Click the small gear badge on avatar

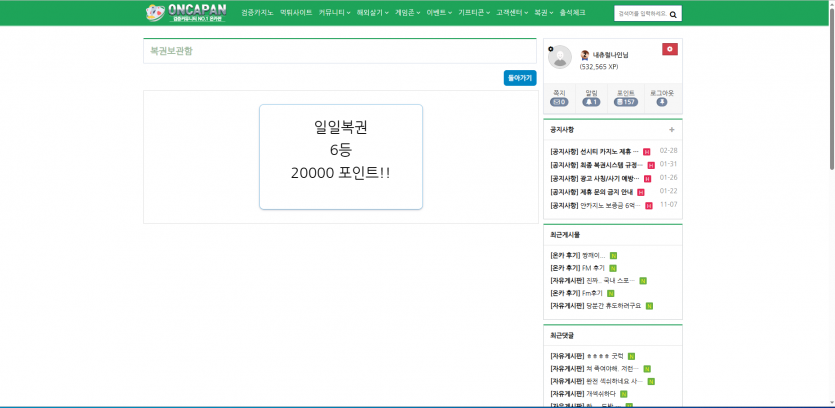click(551, 49)
